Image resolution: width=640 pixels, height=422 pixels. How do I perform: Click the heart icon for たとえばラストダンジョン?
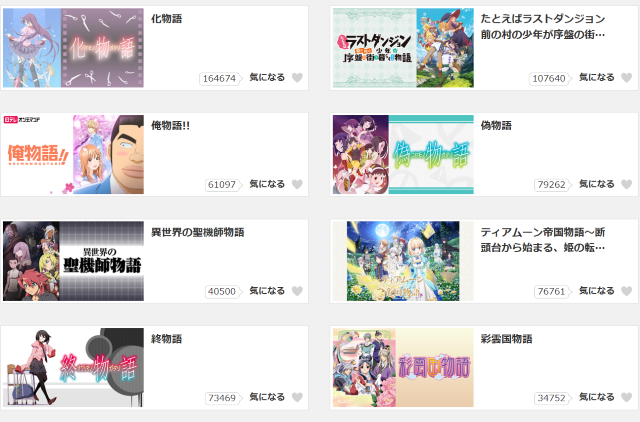point(627,78)
